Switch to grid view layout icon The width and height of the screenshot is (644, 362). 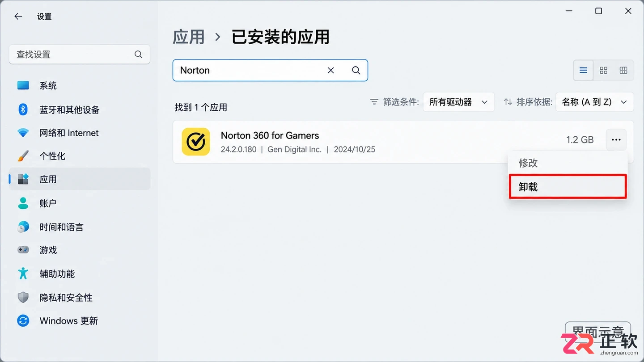click(x=604, y=70)
